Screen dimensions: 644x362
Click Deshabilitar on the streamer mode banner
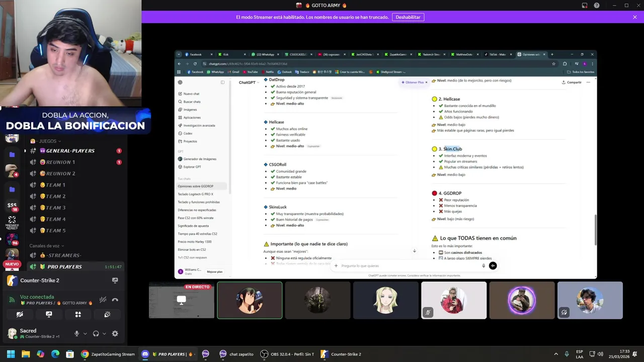[x=408, y=17]
